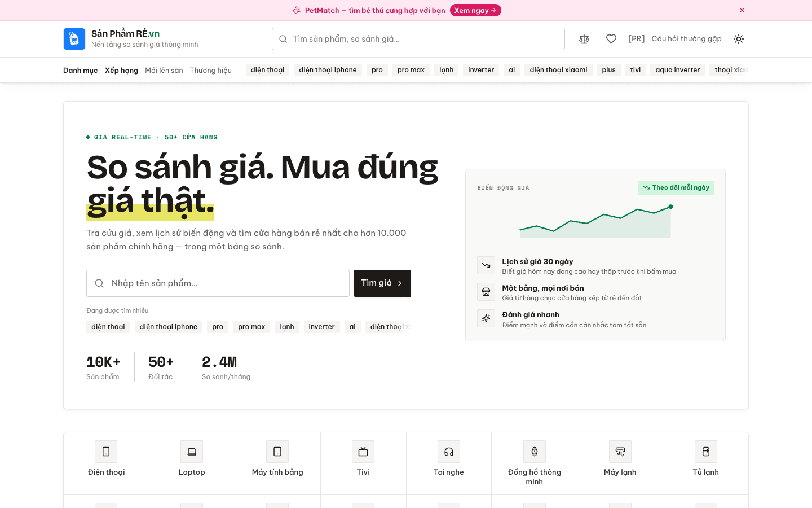
Task: Select the điện thoại iphone tag in the nav bar
Action: 328,70
